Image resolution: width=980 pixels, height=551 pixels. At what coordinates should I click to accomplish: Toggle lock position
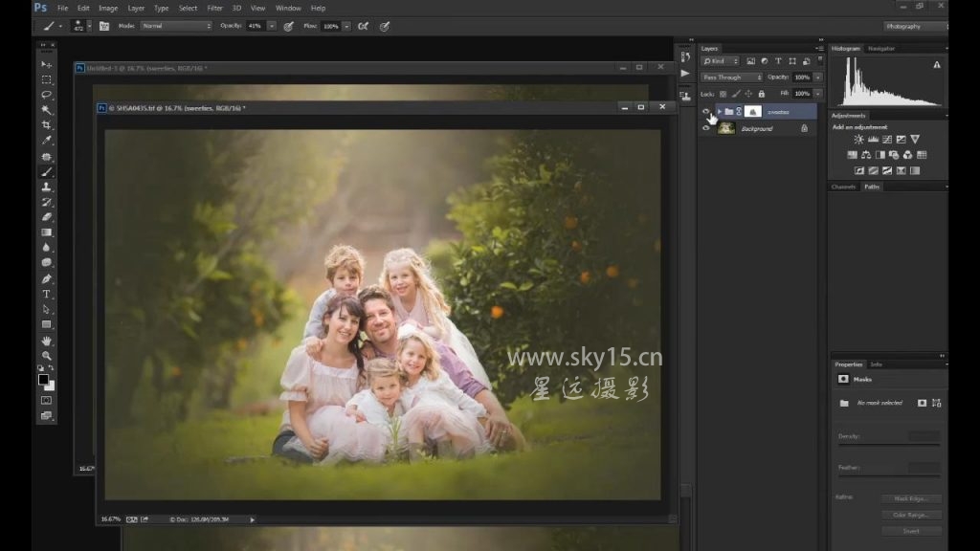[748, 94]
